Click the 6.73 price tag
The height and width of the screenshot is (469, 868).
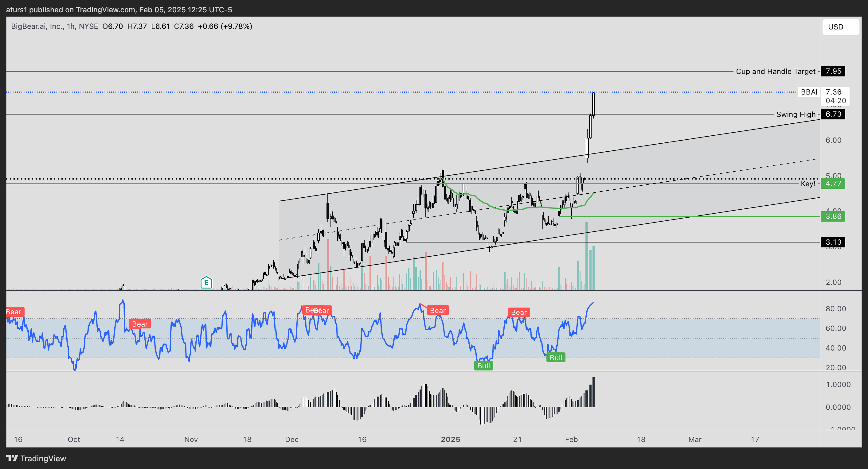point(833,114)
